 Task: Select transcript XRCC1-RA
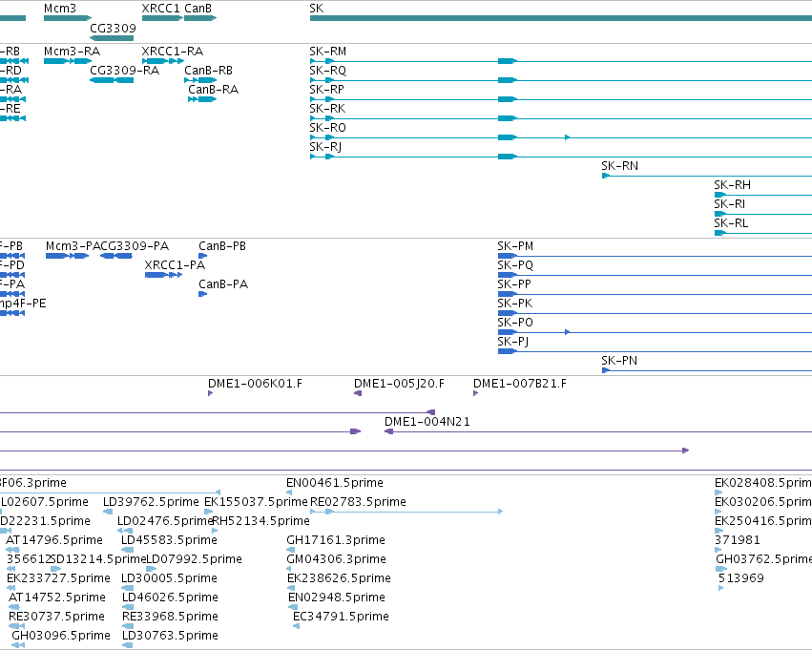click(x=162, y=61)
